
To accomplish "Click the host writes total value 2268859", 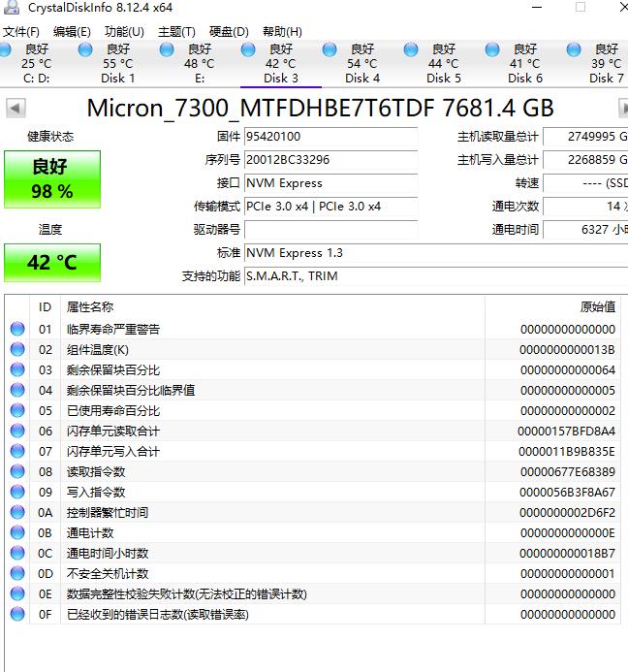I will [x=585, y=160].
